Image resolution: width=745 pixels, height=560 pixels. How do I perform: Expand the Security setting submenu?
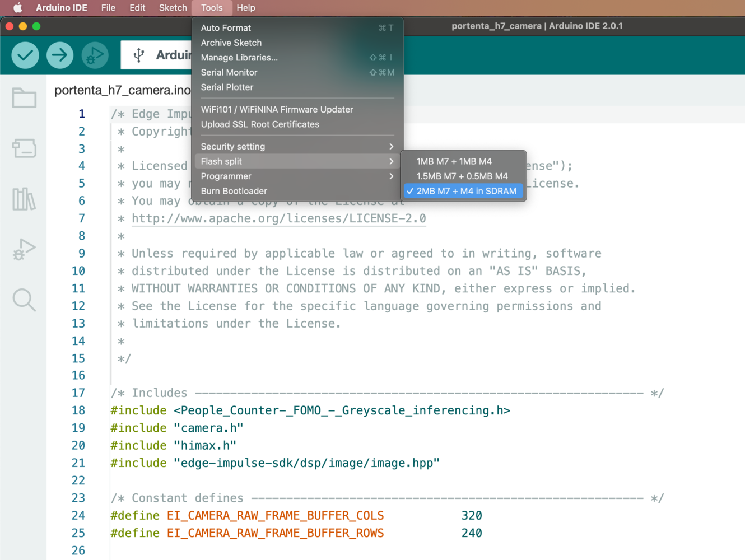coord(297,146)
